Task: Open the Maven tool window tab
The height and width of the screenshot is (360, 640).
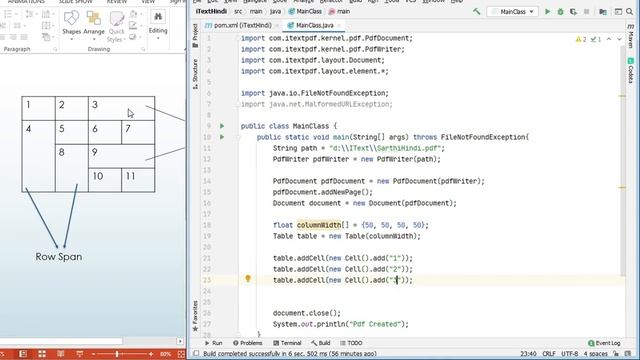Action: click(x=631, y=36)
